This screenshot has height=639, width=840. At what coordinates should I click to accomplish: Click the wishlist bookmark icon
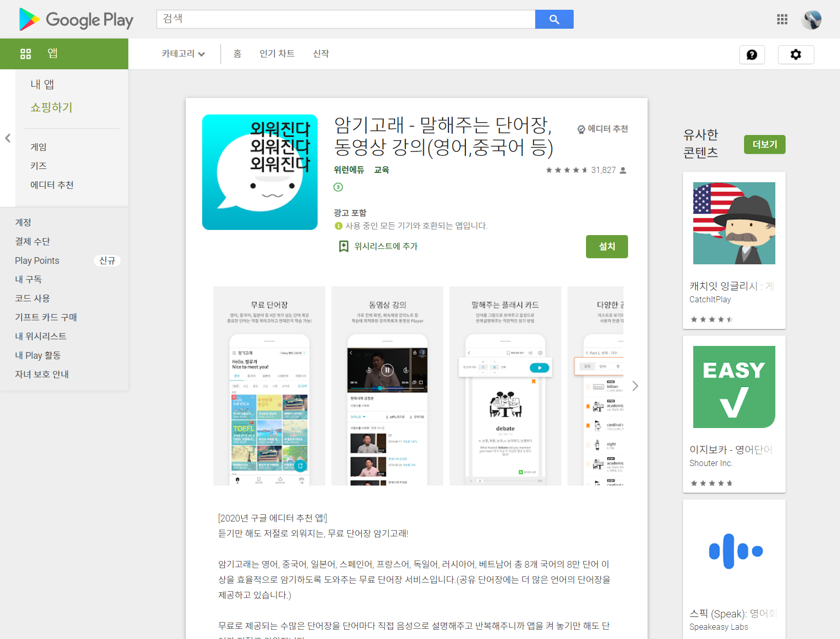[343, 246]
